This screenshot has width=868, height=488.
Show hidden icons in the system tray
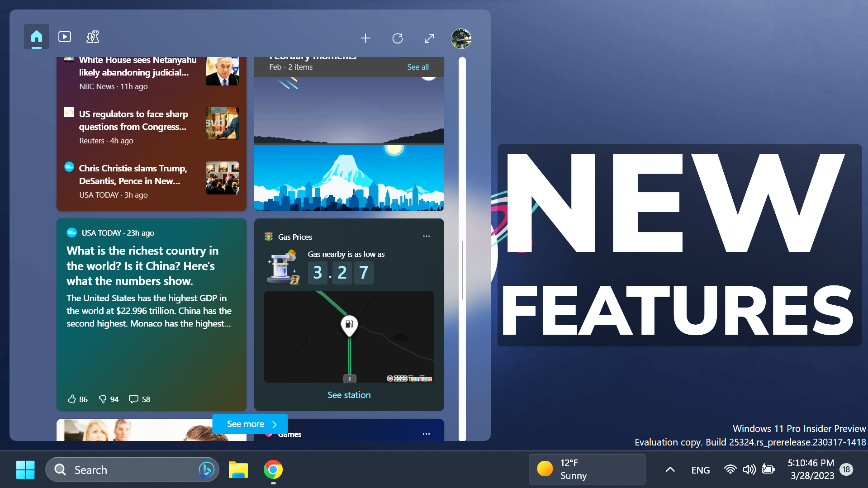670,469
